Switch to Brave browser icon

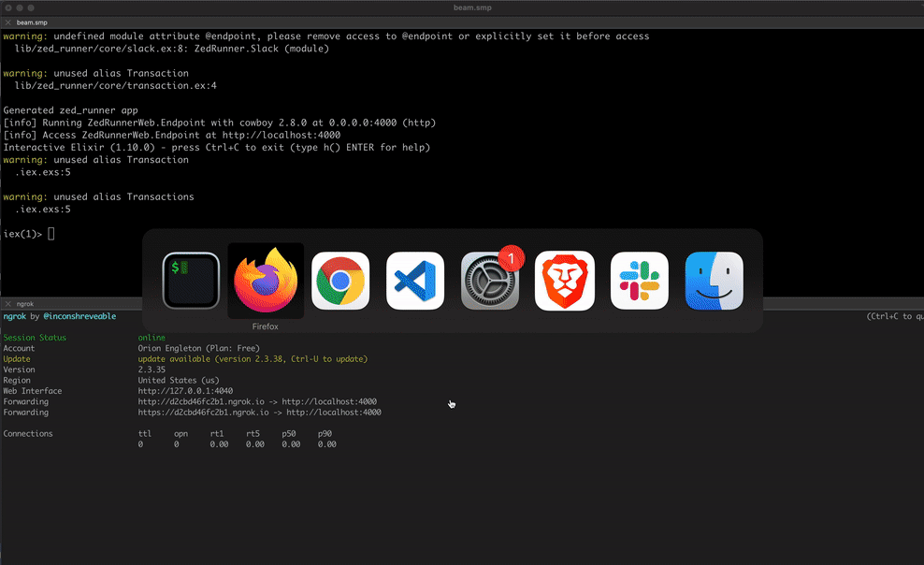click(x=565, y=281)
